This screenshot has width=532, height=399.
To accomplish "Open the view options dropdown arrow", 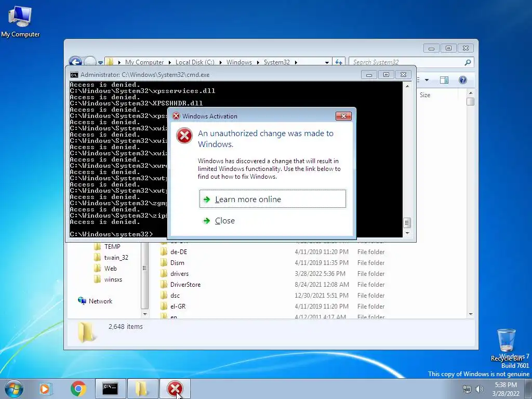I will click(427, 80).
